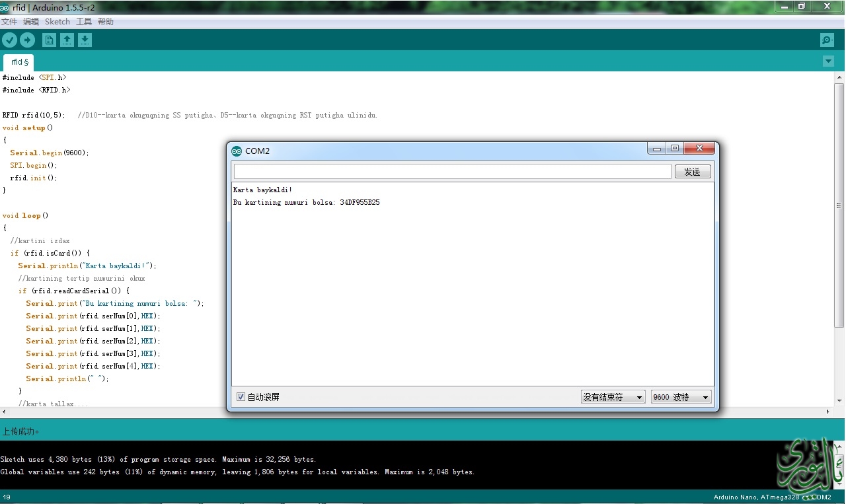Toggle the 自动滚屏 autoscroll checkbox
846x504 pixels.
pyautogui.click(x=241, y=397)
